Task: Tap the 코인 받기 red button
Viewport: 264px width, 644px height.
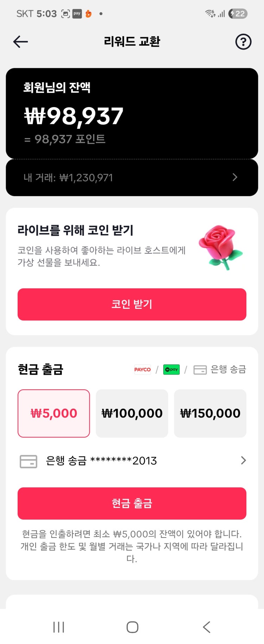Action: (x=132, y=304)
